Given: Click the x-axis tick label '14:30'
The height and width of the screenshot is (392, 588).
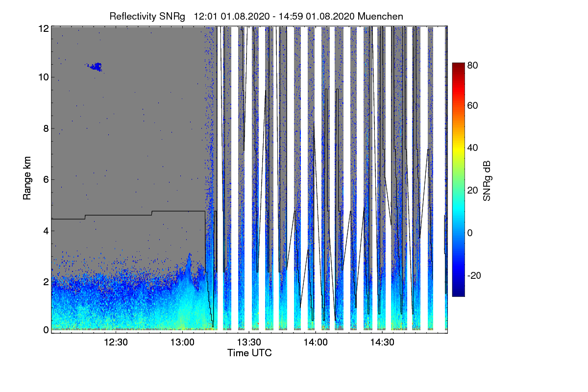Looking at the screenshot, I should coord(382,342).
